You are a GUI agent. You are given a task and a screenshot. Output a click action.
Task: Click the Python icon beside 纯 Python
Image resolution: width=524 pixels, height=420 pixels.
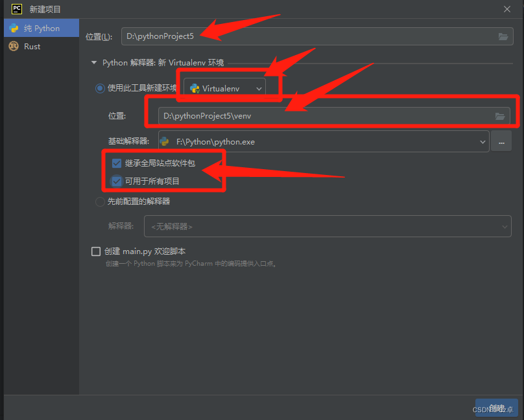[x=14, y=28]
